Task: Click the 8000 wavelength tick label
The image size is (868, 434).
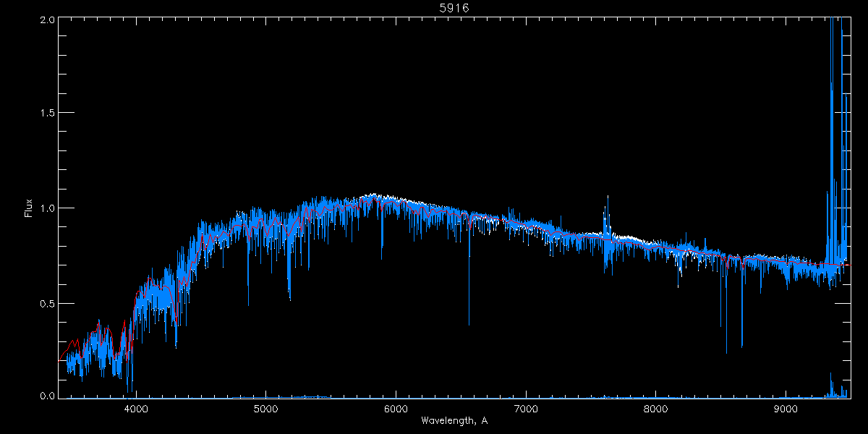Action: 656,408
